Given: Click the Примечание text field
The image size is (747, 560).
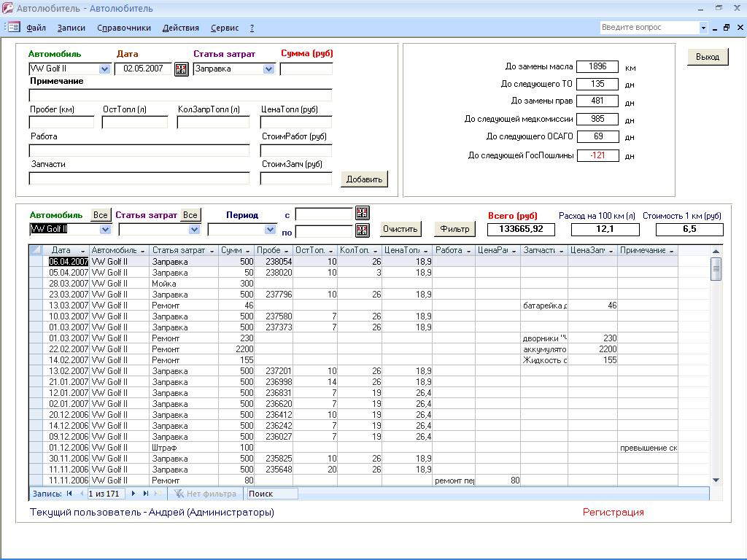Looking at the screenshot, I should coord(180,95).
